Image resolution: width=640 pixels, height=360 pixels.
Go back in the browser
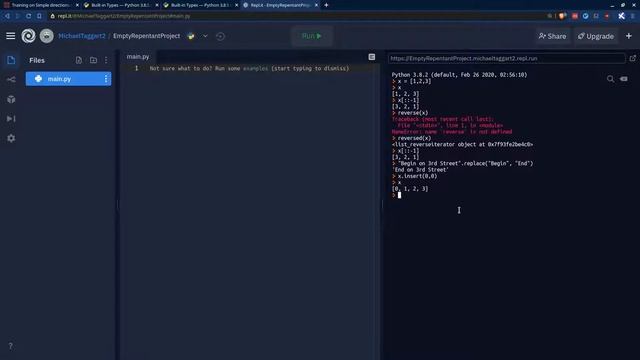(7, 16)
